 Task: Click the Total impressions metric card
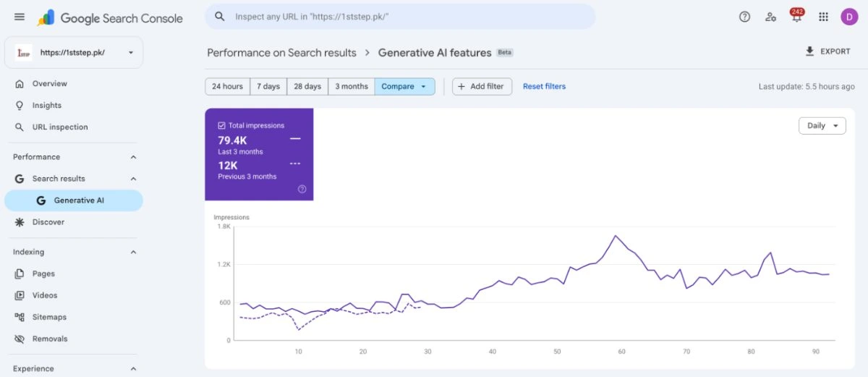pyautogui.click(x=259, y=154)
